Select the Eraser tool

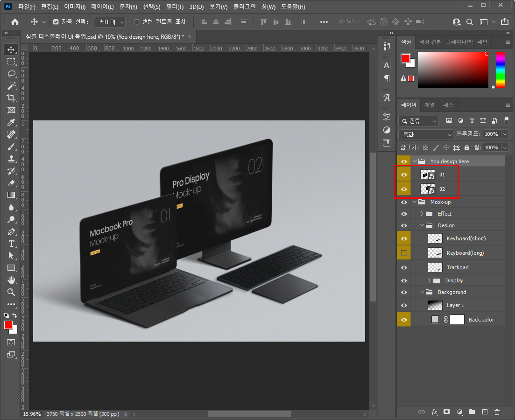[11, 183]
